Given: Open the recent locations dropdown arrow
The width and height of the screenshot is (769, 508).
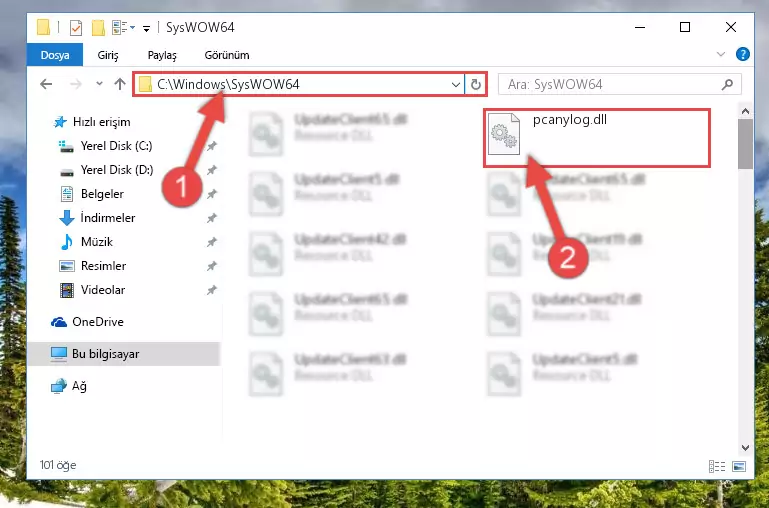Looking at the screenshot, I should [x=100, y=84].
